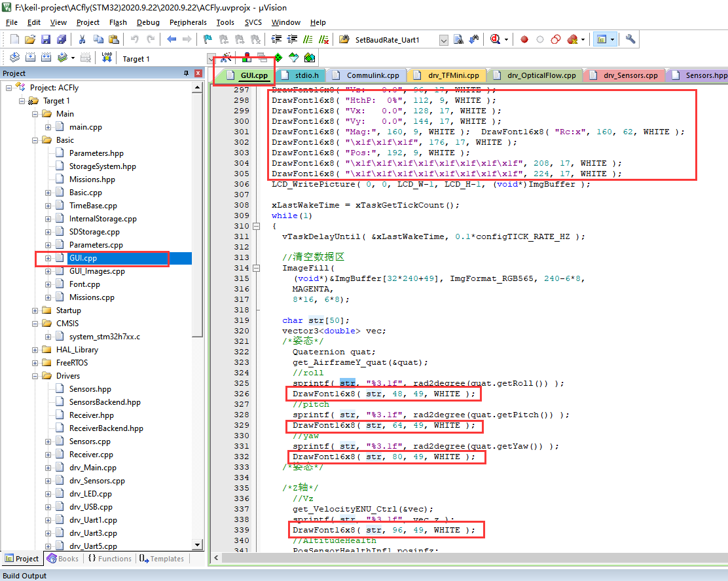This screenshot has width=728, height=581.
Task: Open Pack Installer icon
Action: click(x=310, y=58)
